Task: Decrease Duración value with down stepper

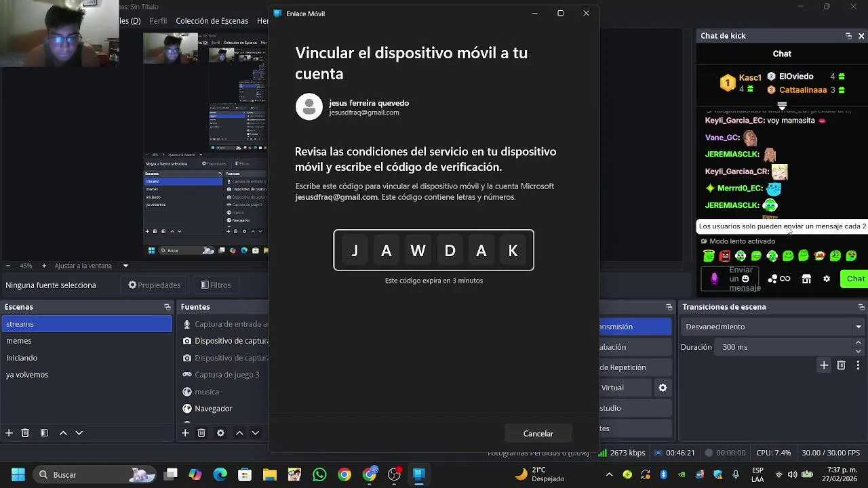Action: pyautogui.click(x=859, y=351)
